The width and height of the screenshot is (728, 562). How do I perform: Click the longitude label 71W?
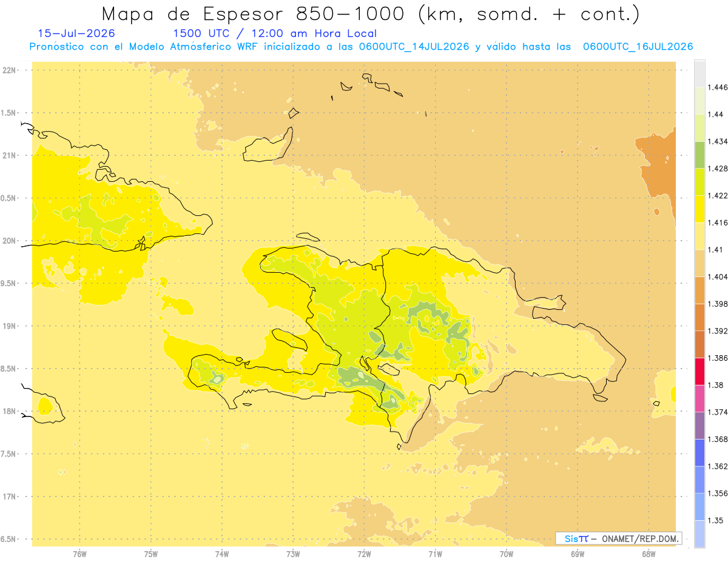(435, 554)
